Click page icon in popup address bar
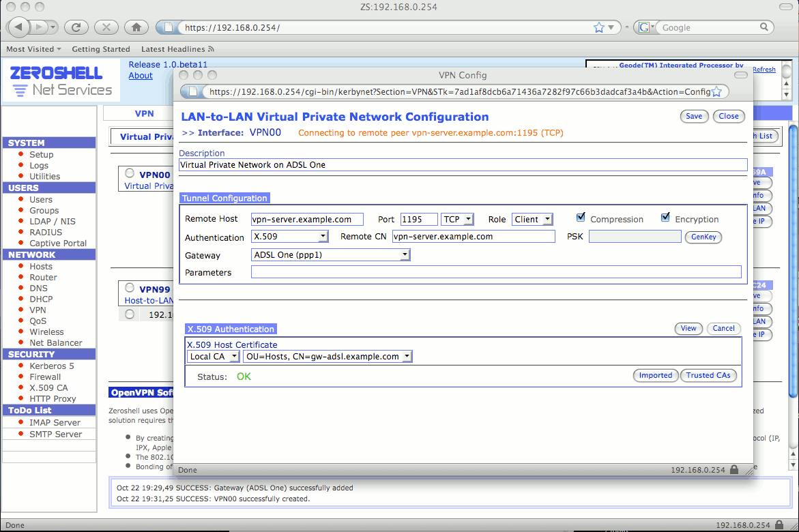 pos(193,91)
